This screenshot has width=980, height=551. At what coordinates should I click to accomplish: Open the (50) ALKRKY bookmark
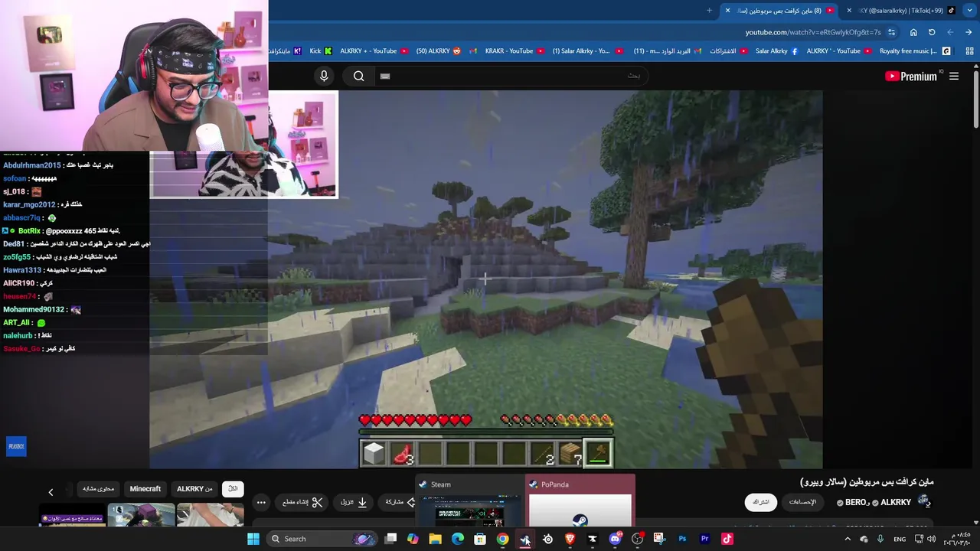click(439, 51)
